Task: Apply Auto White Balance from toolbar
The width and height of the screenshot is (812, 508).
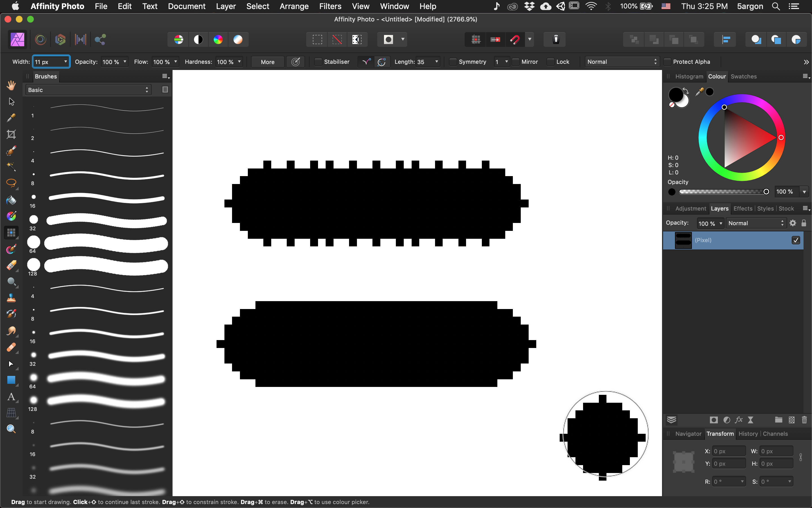Action: pos(238,40)
